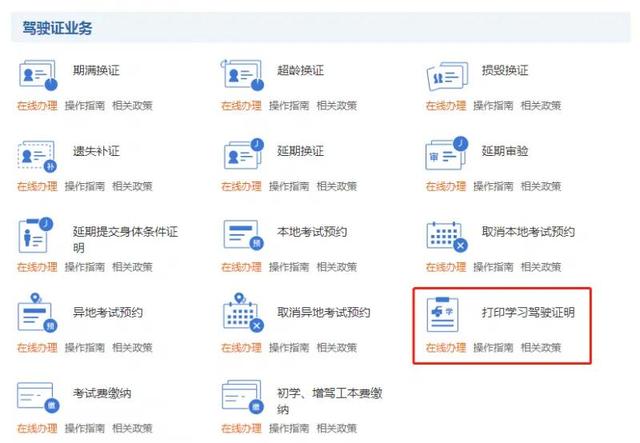This screenshot has height=443, width=640.
Task: Open 在线办理 for 期满换证
Action: [37, 106]
